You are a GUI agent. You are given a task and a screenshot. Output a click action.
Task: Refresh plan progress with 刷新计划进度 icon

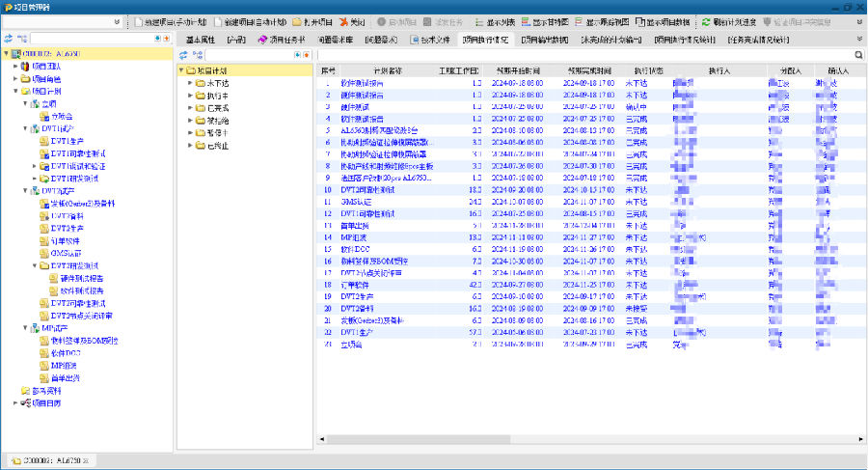click(706, 21)
